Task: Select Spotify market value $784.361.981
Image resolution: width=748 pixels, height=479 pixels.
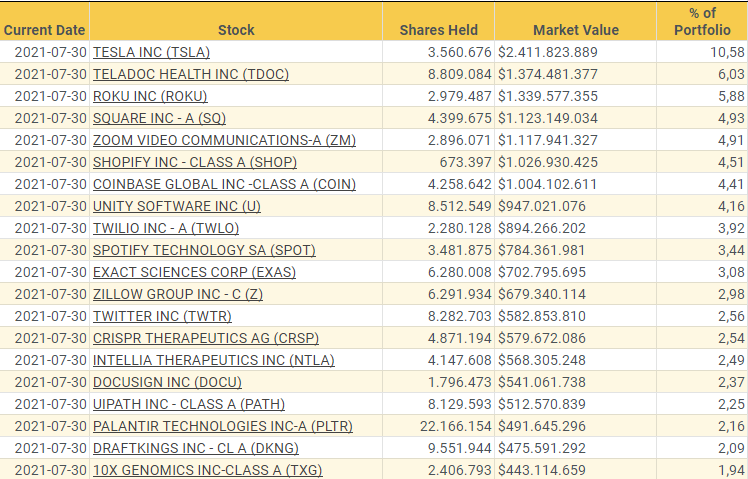Action: click(x=541, y=250)
